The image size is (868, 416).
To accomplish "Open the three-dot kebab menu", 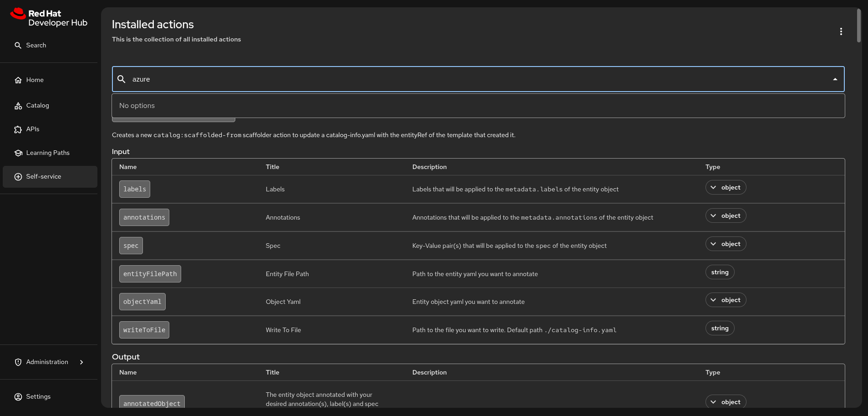I will pyautogui.click(x=841, y=31).
